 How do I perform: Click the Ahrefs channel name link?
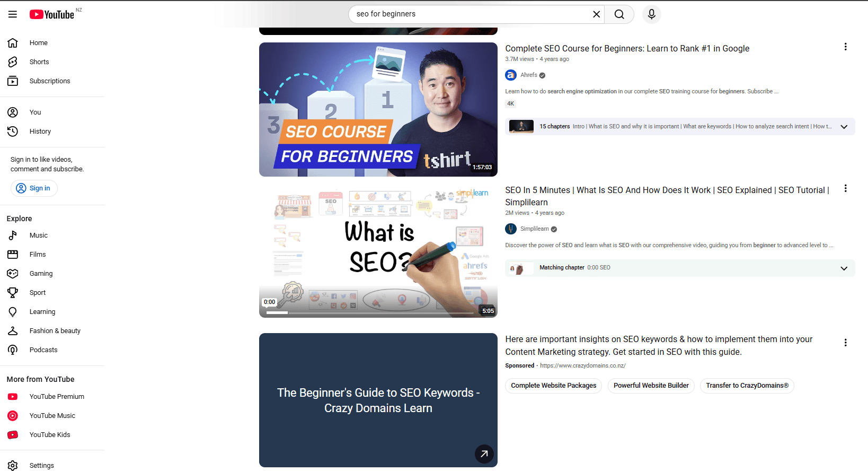(528, 75)
